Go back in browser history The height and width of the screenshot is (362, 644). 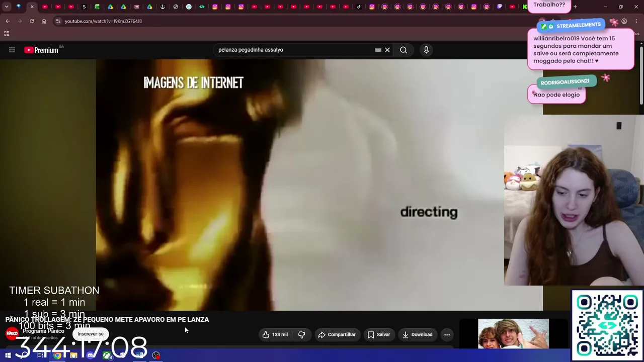tap(8, 21)
